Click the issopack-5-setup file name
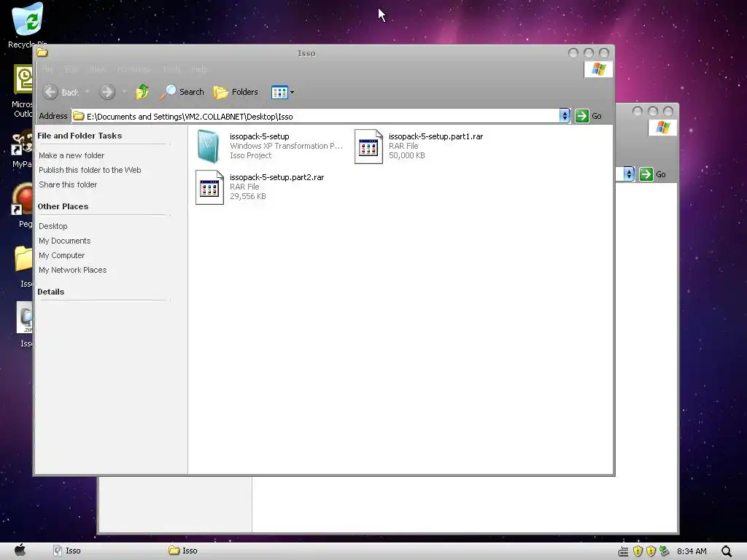 259,136
